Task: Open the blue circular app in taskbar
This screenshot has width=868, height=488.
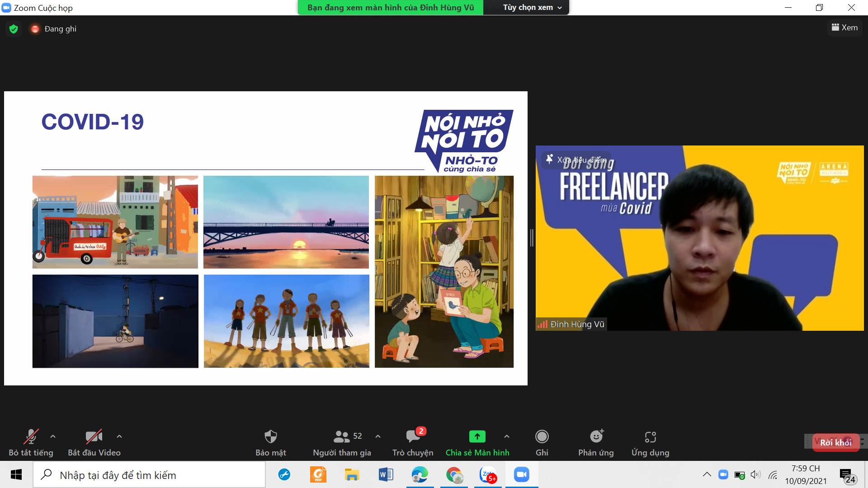Action: [x=284, y=474]
